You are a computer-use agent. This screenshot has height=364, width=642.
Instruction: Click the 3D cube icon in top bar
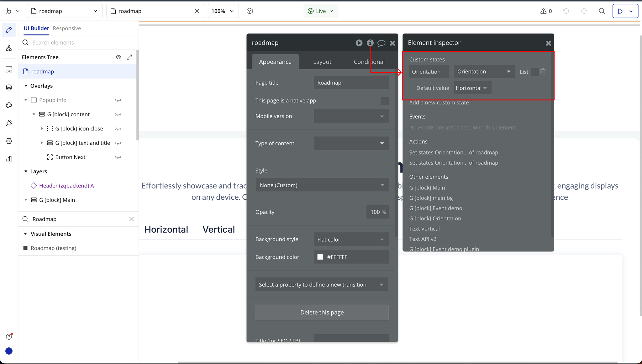(x=250, y=11)
